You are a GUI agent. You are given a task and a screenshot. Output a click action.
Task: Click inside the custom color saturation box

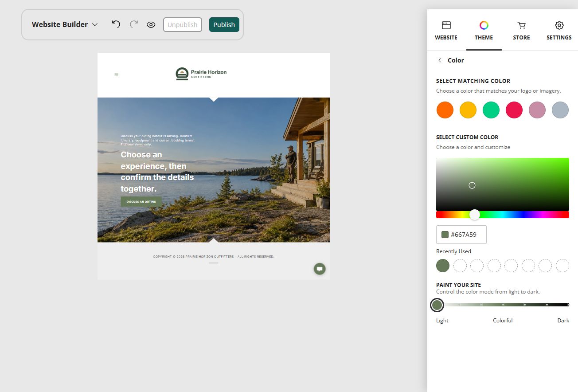tap(503, 184)
